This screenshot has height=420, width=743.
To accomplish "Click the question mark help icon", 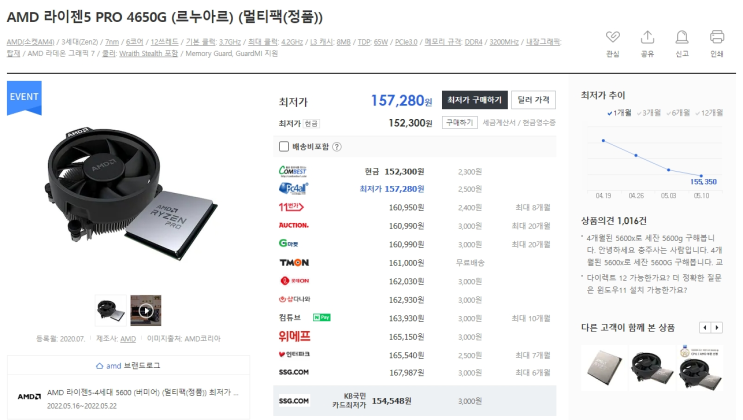I will click(336, 147).
